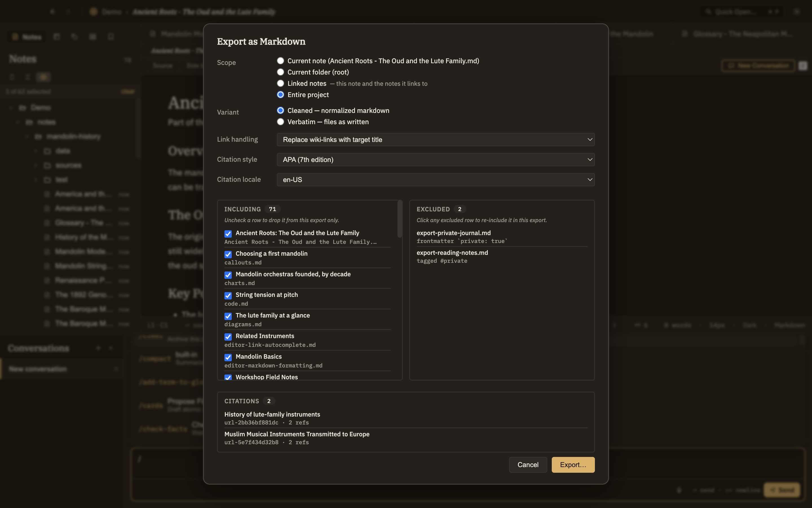The width and height of the screenshot is (812, 508).
Task: Click the Including list scrollbar
Action: pyautogui.click(x=400, y=219)
